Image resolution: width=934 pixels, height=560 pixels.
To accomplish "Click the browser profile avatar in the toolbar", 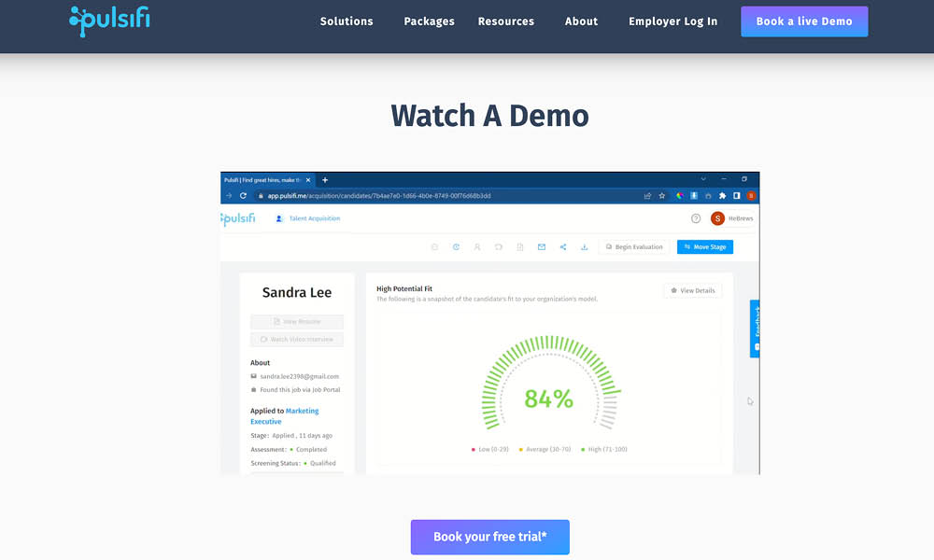I will 751,196.
